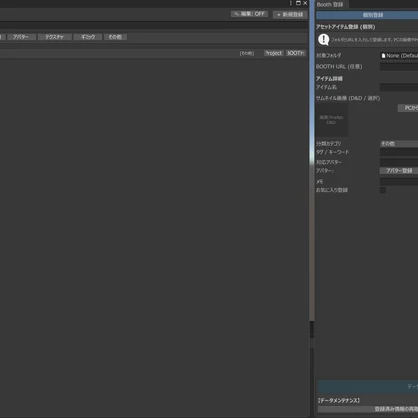Screen dimensions: 418x418
Task: Toggle the 編集: OFF edit mode button
Action: (x=249, y=14)
